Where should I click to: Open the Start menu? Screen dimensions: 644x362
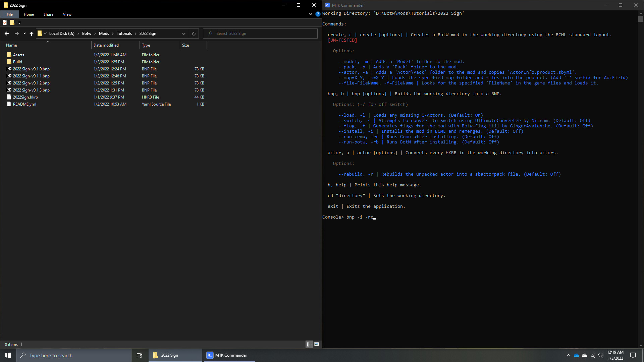7,355
